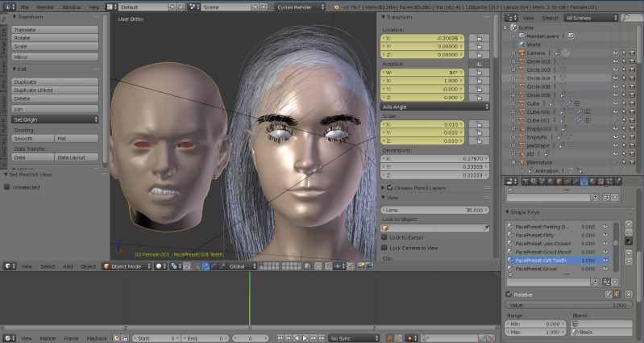Adjust the shape key Value slider
Viewport: 644px width, 343px height.
(x=568, y=305)
